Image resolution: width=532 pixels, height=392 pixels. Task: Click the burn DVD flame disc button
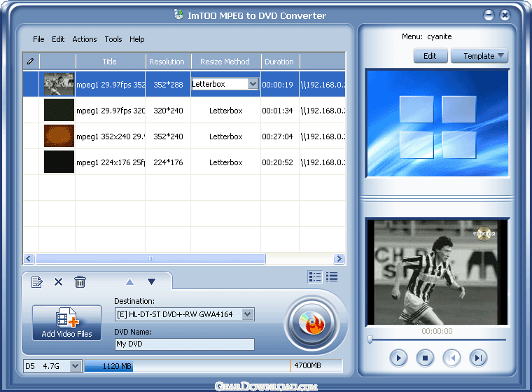(x=311, y=323)
